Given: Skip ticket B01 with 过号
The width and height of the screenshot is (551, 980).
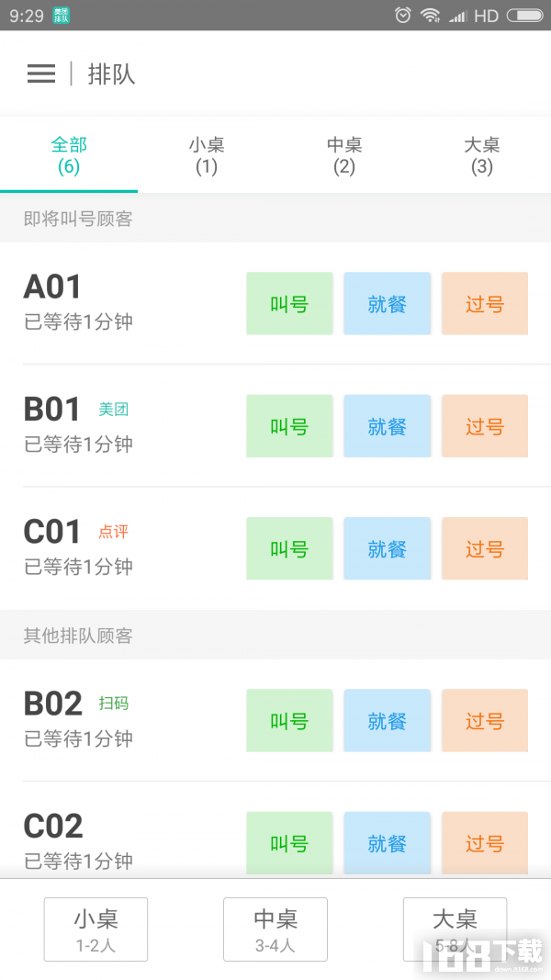Looking at the screenshot, I should [x=485, y=426].
